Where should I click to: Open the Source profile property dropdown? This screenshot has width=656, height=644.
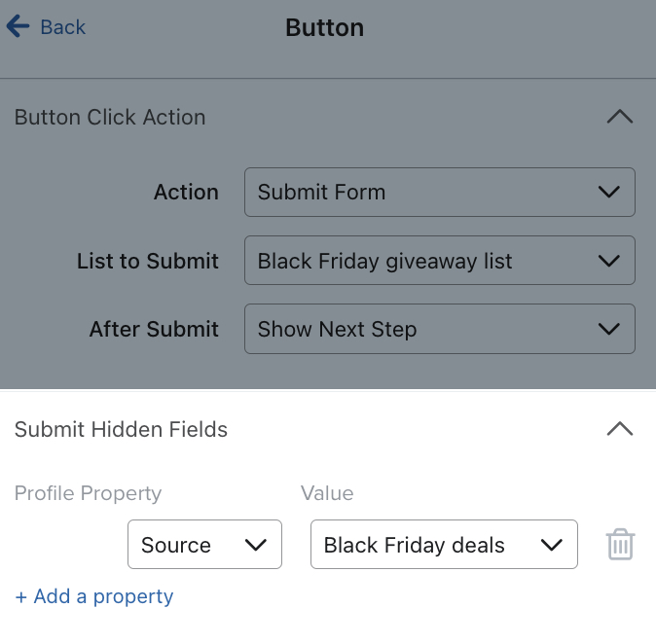[x=204, y=545]
